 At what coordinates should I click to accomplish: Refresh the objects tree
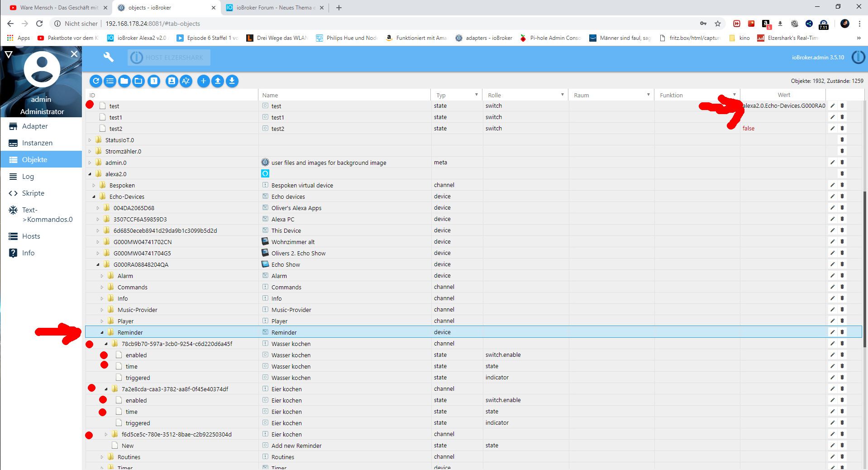point(95,81)
